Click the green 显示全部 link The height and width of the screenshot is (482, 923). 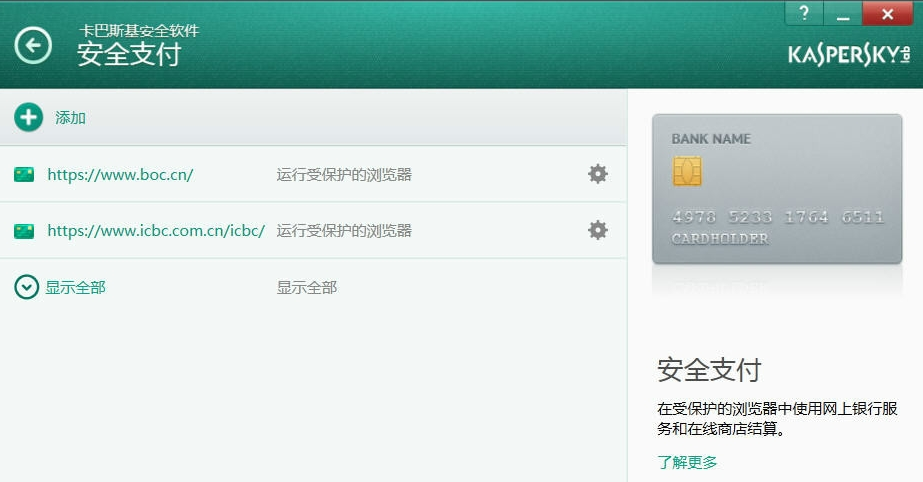pos(75,287)
